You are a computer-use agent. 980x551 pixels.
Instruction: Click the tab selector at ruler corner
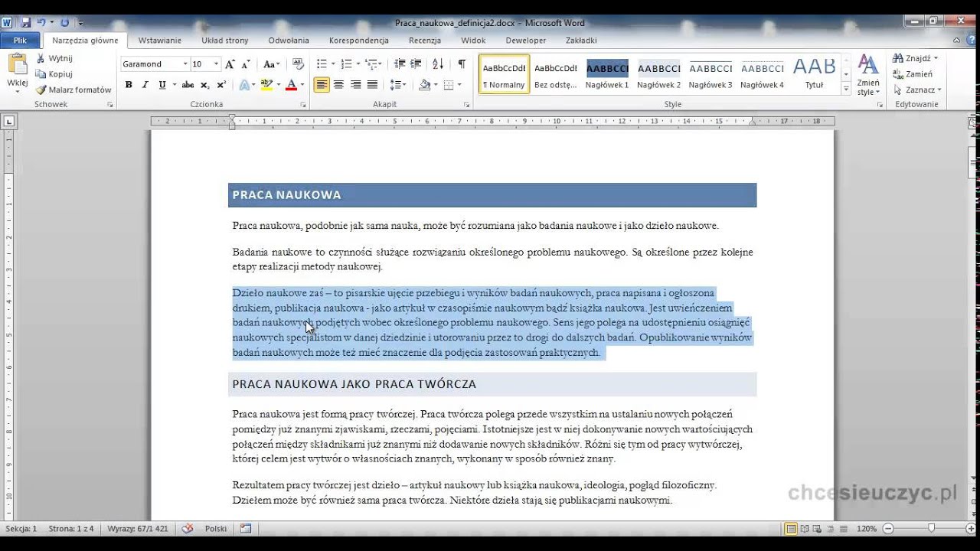click(x=9, y=121)
